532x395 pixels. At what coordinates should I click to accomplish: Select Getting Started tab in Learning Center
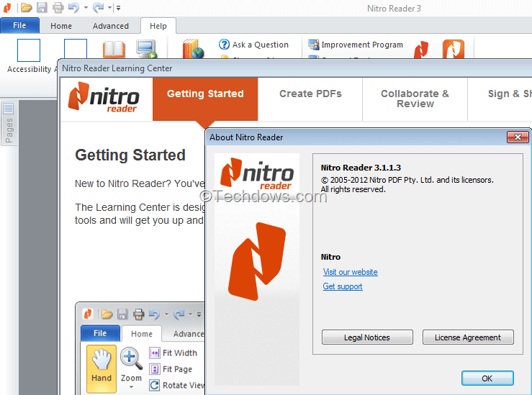click(x=205, y=99)
